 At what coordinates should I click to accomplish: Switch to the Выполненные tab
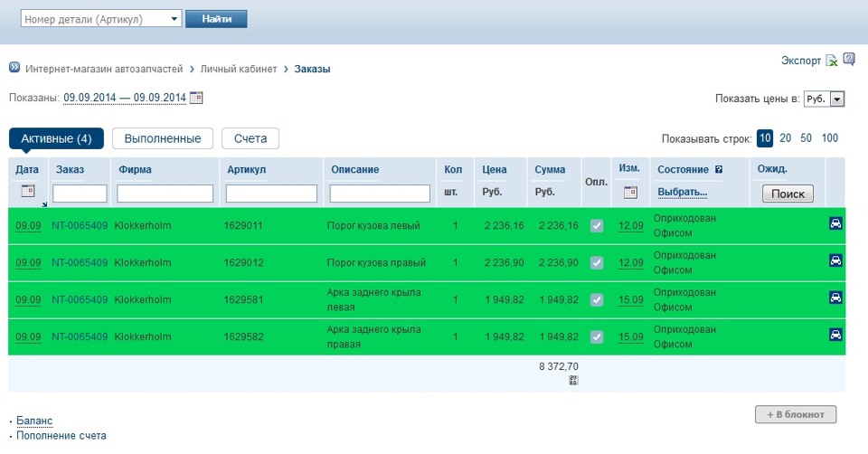click(163, 138)
